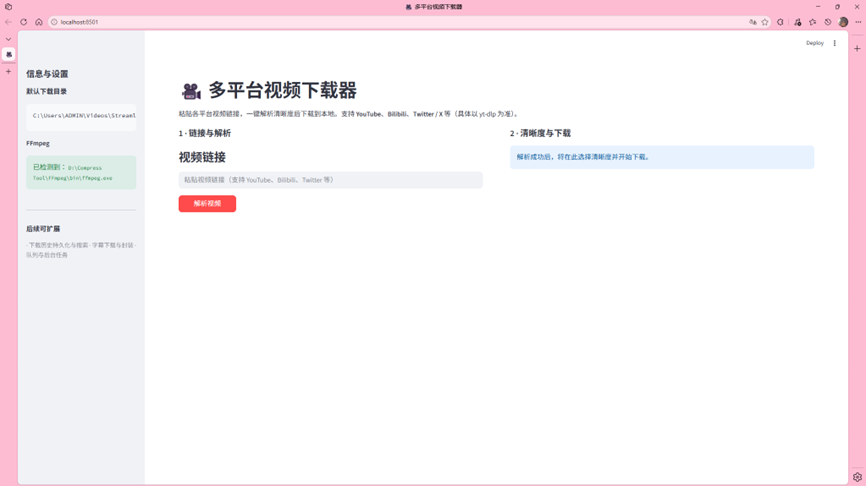Open the browser extensions icon
Image resolution: width=866 pixels, height=486 pixels.
(781, 22)
